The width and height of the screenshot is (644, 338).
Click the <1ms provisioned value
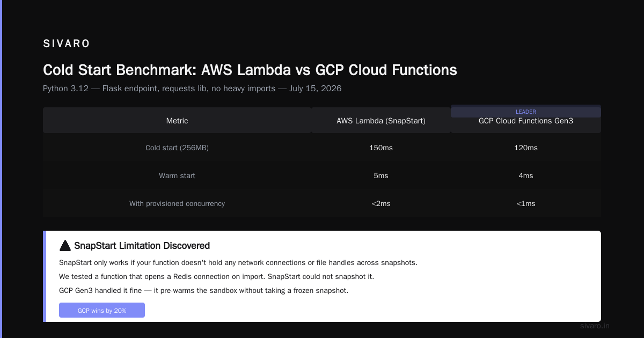coord(526,203)
